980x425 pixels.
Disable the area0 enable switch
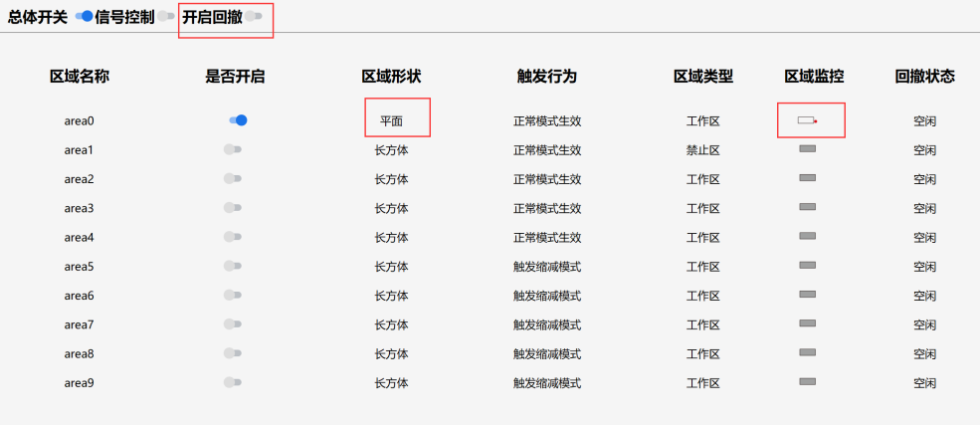tap(238, 120)
